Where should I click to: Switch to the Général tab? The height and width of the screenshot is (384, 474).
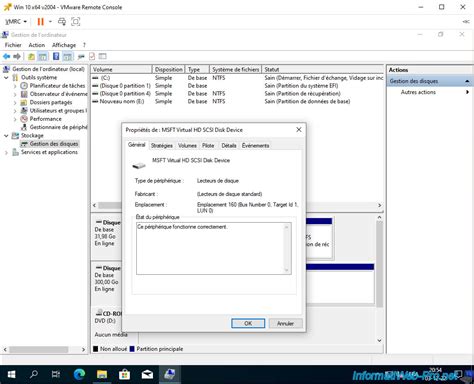pos(137,145)
